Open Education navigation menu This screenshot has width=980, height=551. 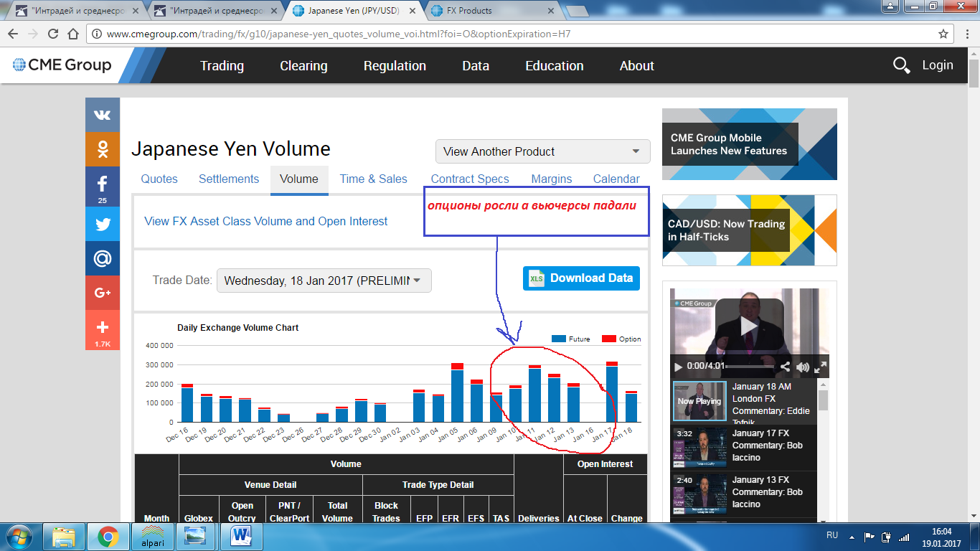tap(555, 65)
